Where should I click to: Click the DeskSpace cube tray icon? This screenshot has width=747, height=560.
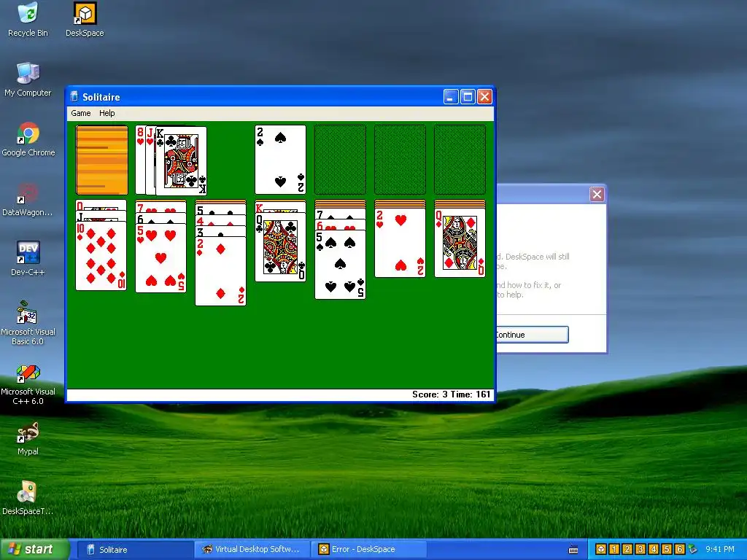(x=601, y=549)
